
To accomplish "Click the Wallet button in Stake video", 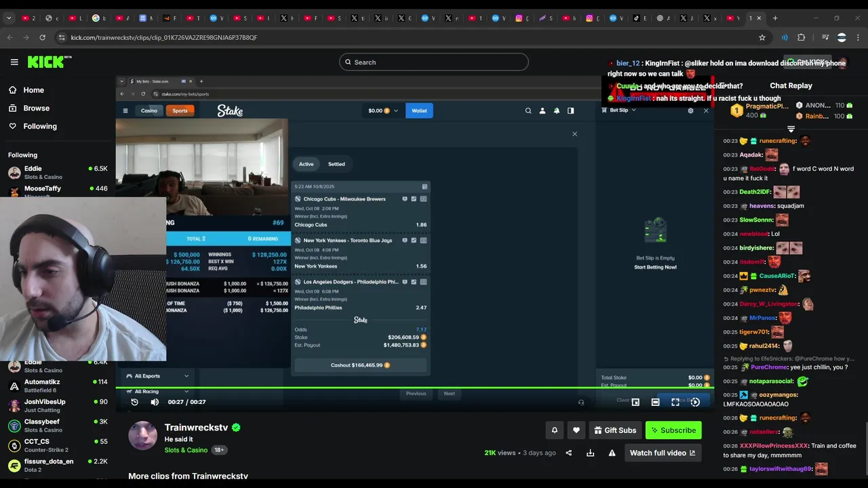I will point(419,110).
